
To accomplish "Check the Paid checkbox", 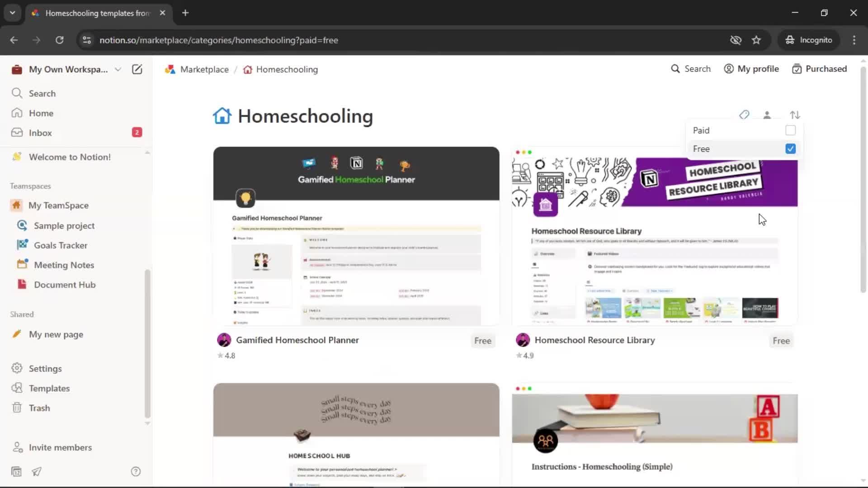I will click(790, 130).
